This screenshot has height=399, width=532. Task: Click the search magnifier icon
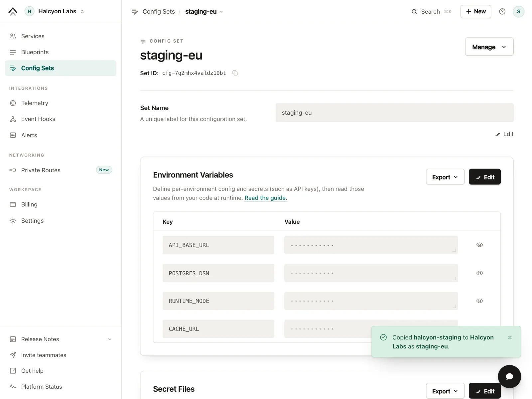pyautogui.click(x=414, y=12)
